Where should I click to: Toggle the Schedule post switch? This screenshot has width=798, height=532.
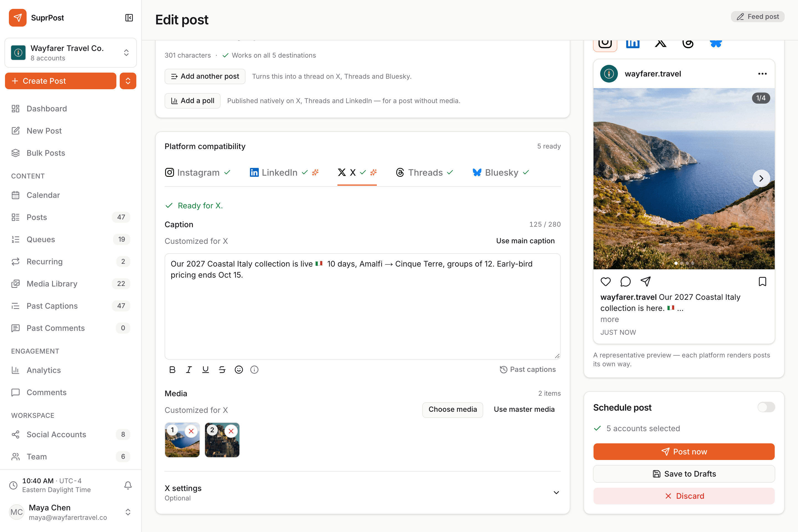[x=766, y=407]
